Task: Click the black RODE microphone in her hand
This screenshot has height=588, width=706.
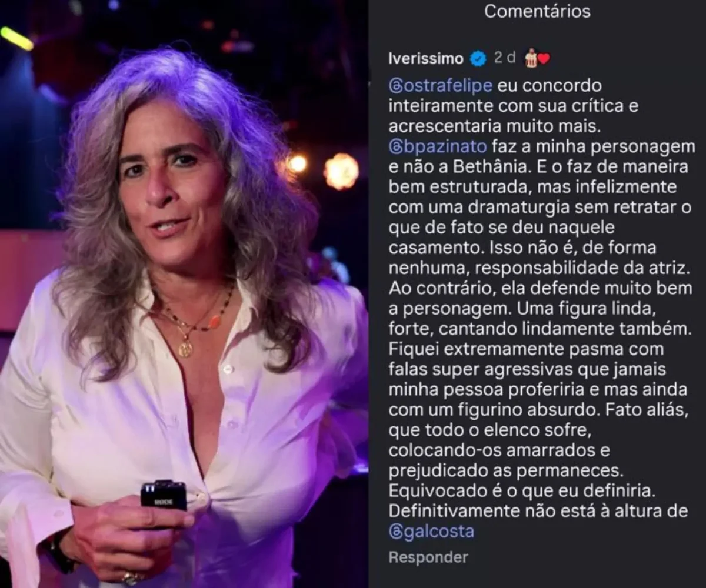Action: [163, 495]
